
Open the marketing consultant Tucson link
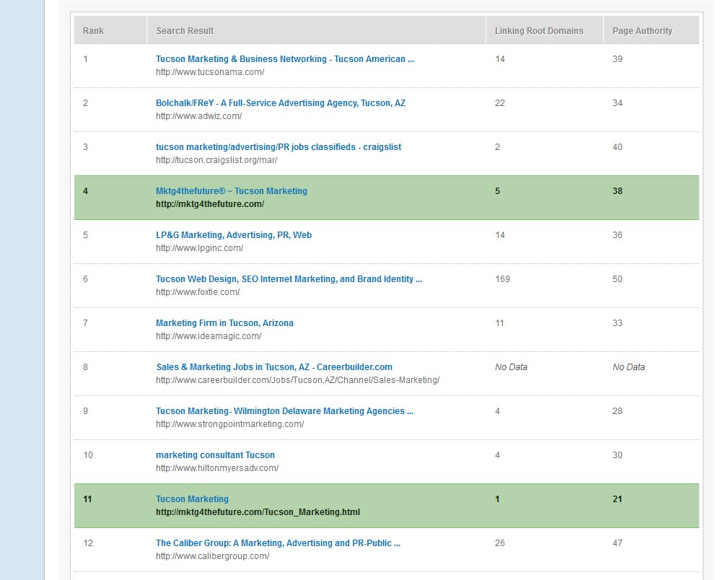(215, 455)
